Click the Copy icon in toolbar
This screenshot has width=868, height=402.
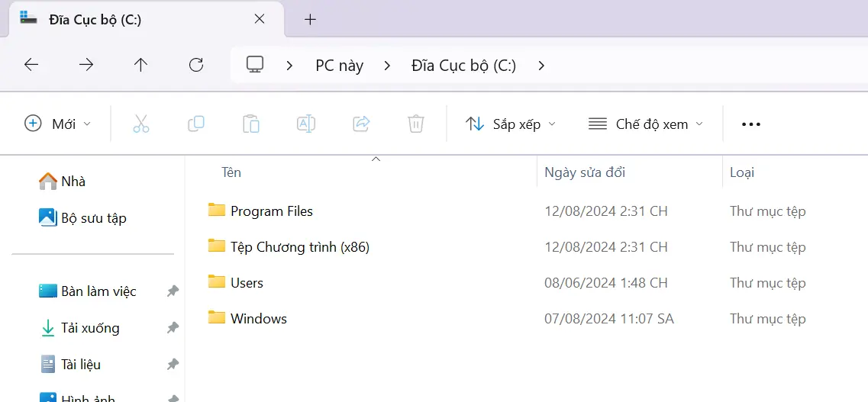click(x=196, y=124)
